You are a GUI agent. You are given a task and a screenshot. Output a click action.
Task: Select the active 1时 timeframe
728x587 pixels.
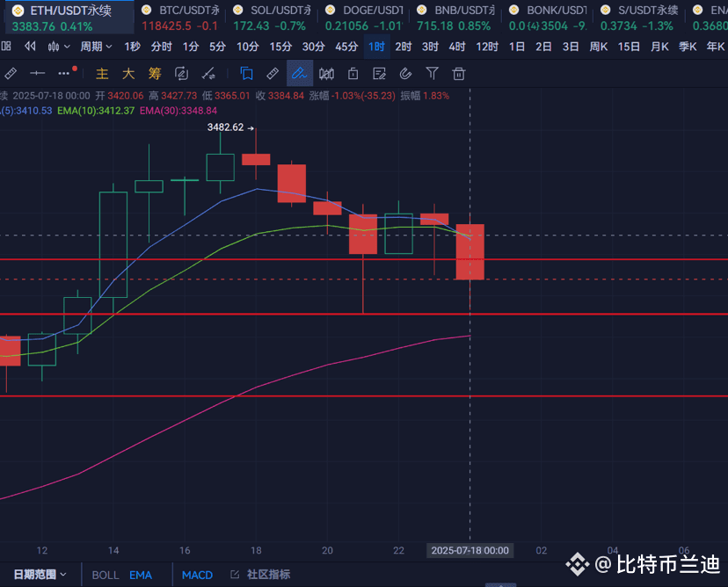(x=376, y=47)
